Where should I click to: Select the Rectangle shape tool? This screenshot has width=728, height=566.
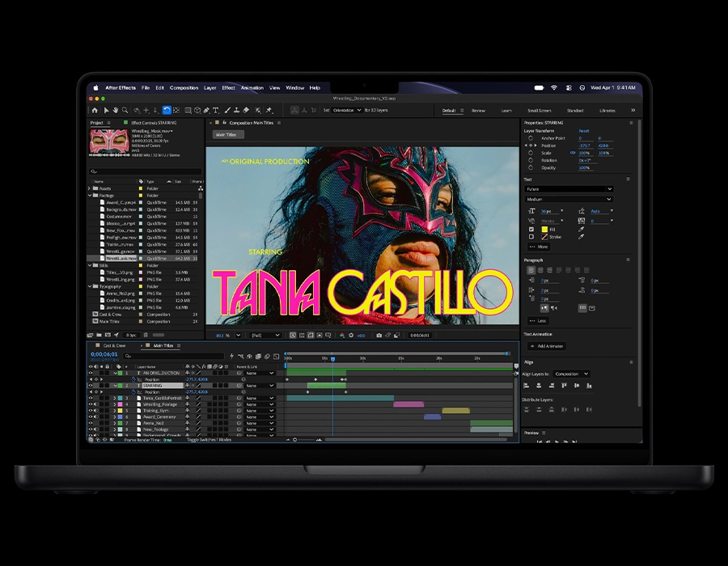[188, 111]
